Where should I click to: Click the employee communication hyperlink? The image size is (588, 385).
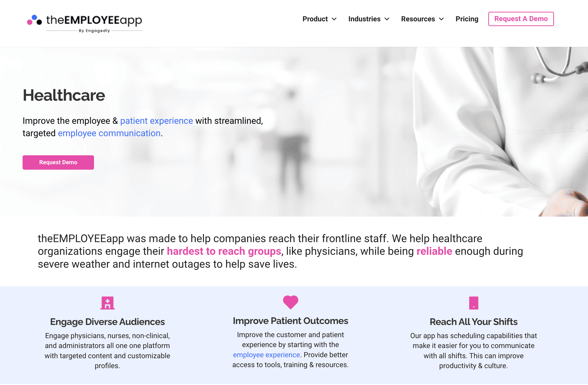(109, 133)
